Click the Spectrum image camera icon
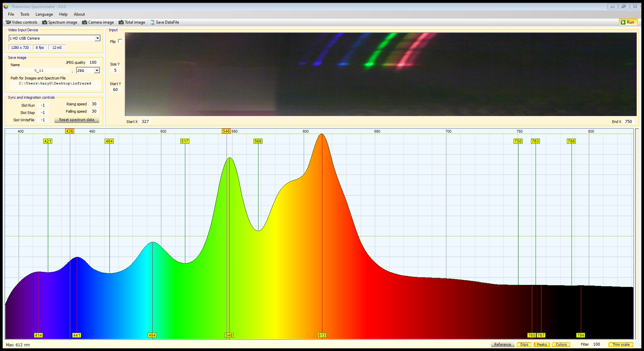Screen dimensions: 644x351 45,22
